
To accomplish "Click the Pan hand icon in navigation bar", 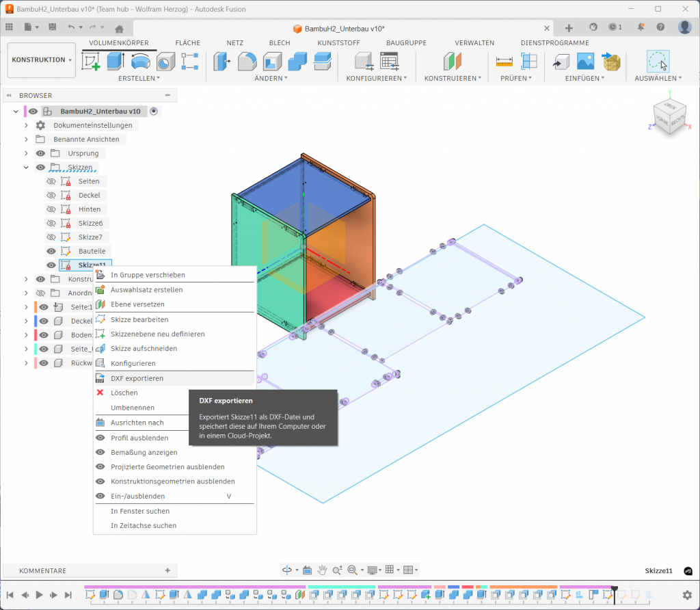I will (x=322, y=570).
